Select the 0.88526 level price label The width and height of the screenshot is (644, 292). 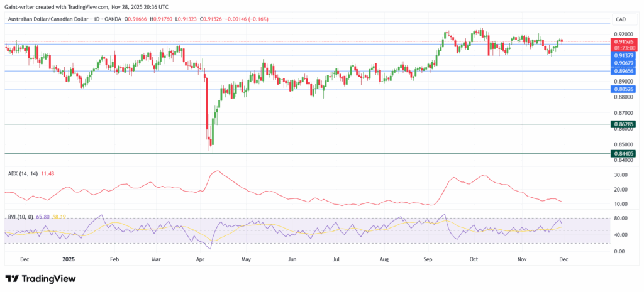(x=624, y=89)
